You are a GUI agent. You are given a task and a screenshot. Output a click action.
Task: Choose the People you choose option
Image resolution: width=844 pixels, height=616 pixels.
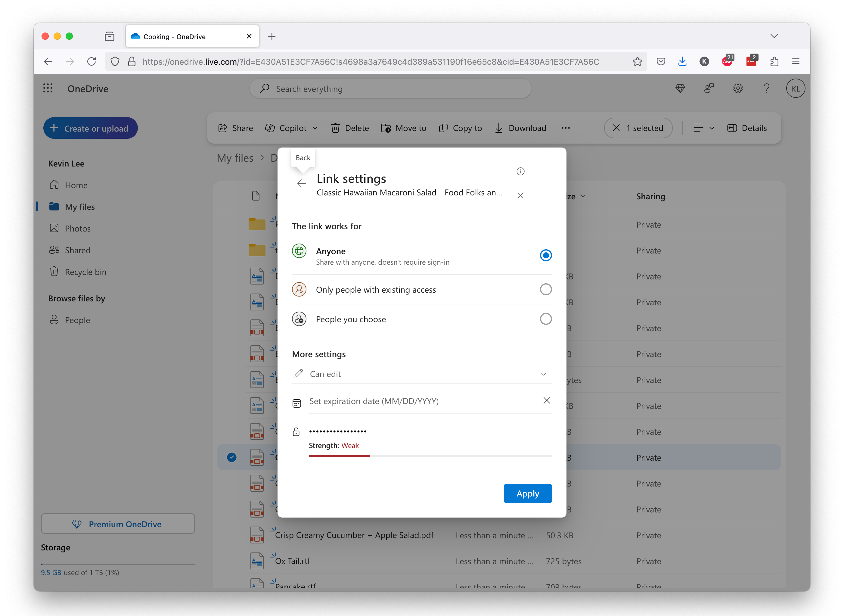(x=545, y=319)
